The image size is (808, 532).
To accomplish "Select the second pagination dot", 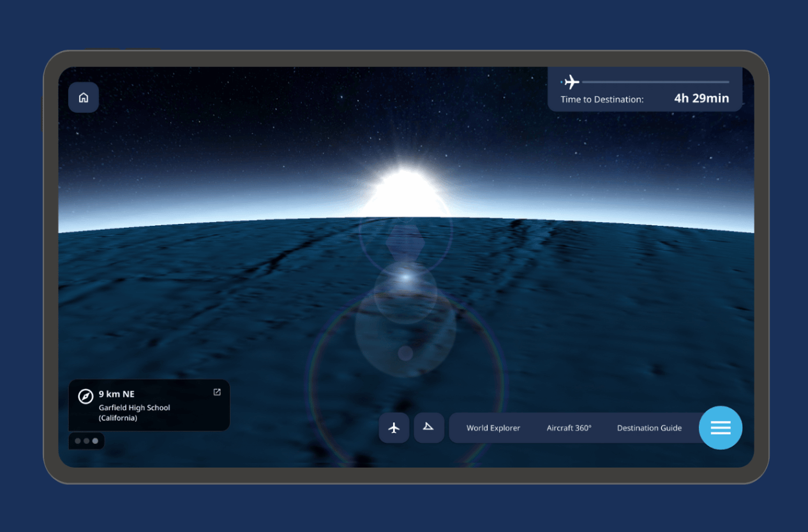I will point(86,441).
